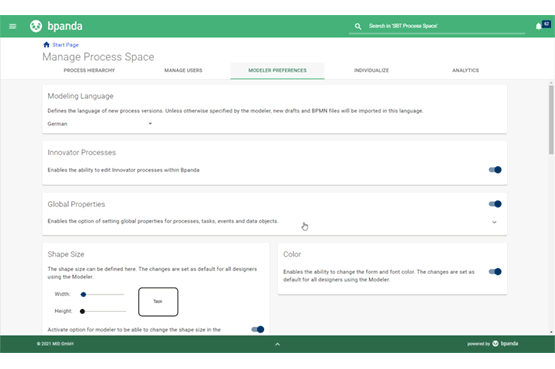Click the Manage Process Space title
The image size is (555, 369).
point(98,57)
